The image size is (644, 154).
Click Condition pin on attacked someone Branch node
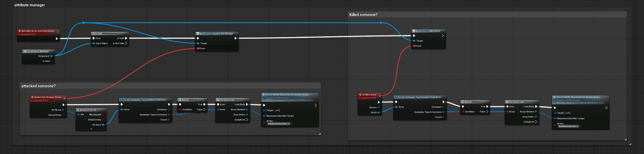pyautogui.click(x=180, y=109)
